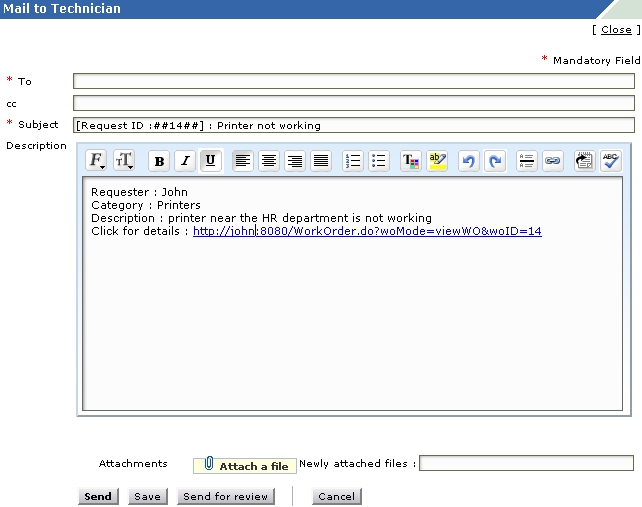Screen dimensions: 642x507
Task: Justify the text alignment
Action: (321, 161)
